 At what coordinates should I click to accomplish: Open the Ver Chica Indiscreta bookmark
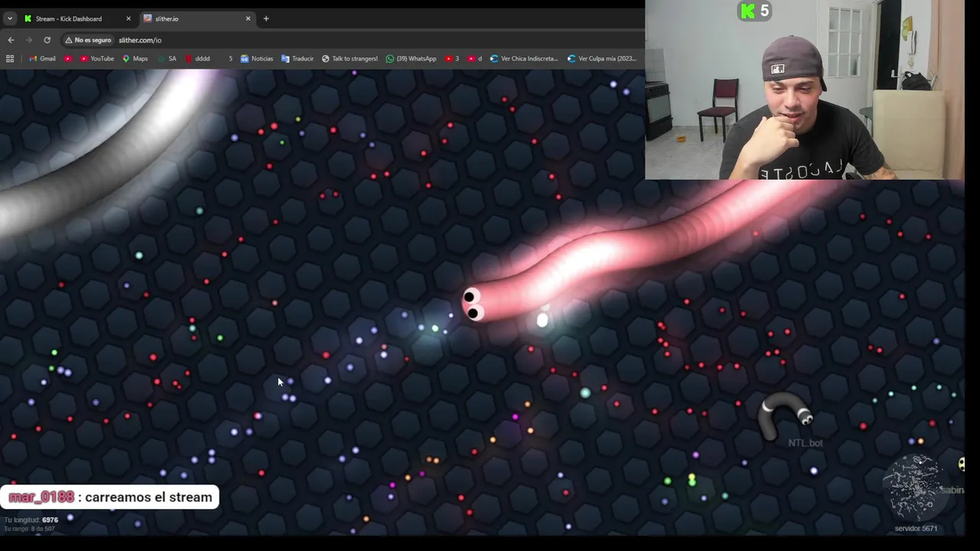click(x=524, y=58)
